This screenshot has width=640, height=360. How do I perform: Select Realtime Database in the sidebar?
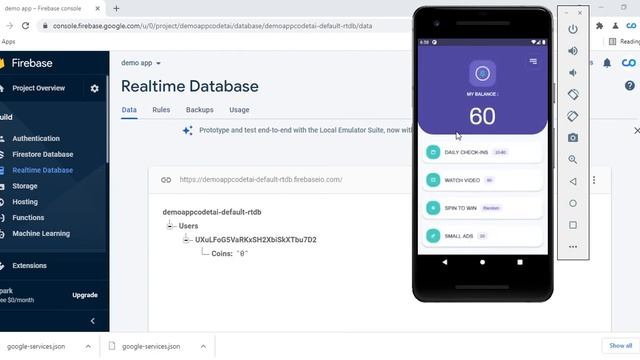click(42, 170)
